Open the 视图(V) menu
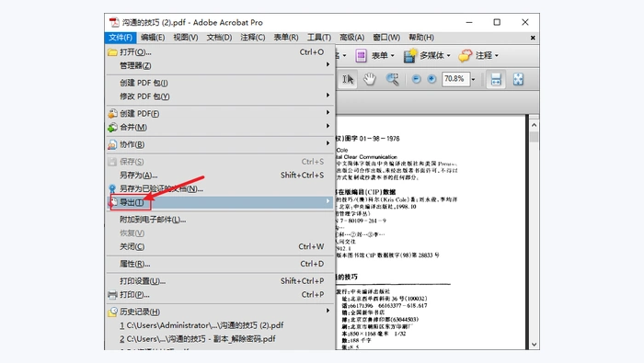 tap(186, 38)
